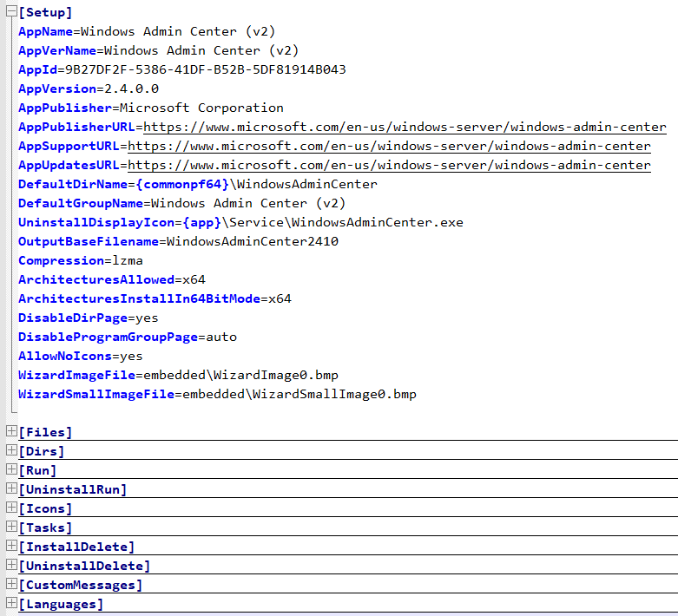This screenshot has height=616, width=678.
Task: Expand the [InstallDelete] section
Action: (10, 546)
